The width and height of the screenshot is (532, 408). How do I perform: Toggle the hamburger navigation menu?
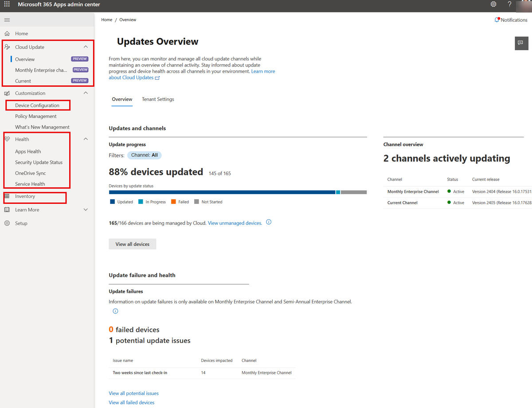click(7, 20)
